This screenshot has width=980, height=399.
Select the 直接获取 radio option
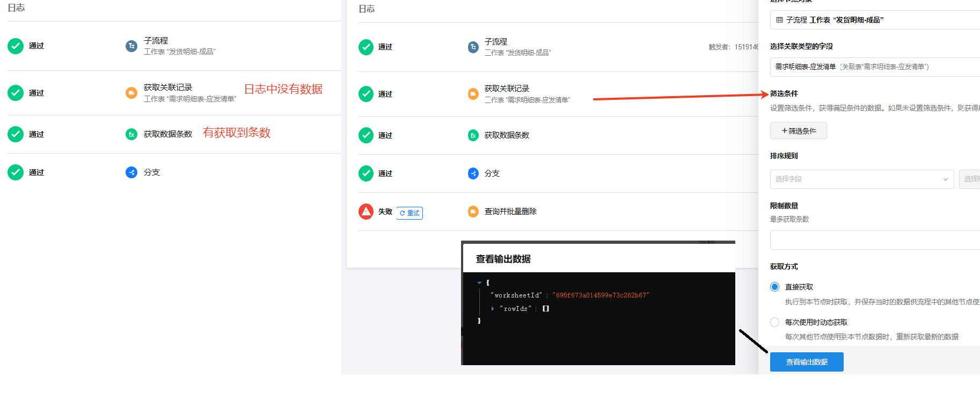[775, 287]
